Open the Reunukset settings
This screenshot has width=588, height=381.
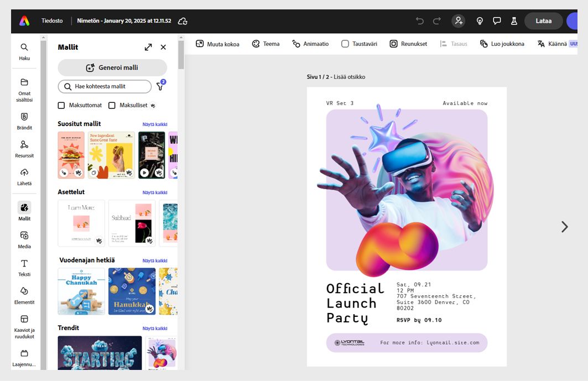point(408,44)
